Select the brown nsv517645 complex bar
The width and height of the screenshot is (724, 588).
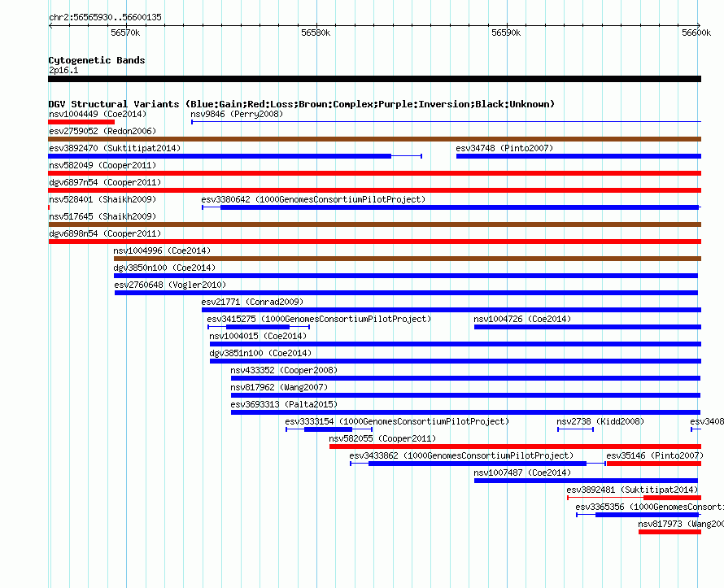[374, 224]
